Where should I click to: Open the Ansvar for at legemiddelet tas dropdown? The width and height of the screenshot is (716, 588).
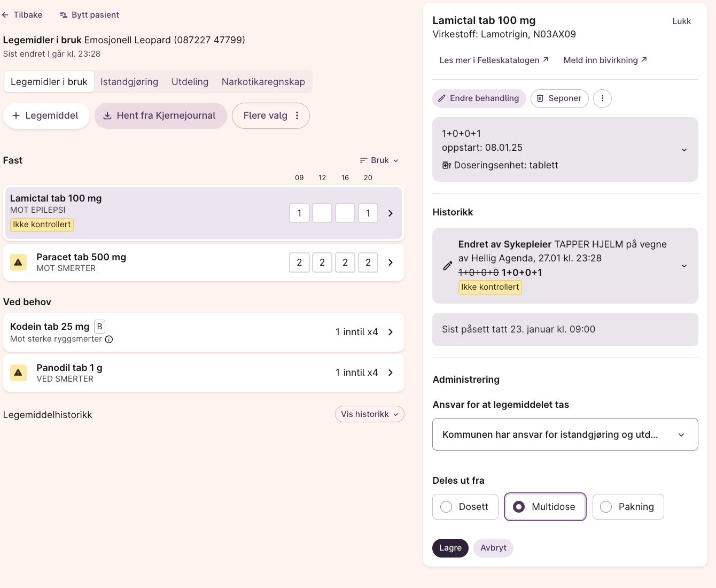565,435
